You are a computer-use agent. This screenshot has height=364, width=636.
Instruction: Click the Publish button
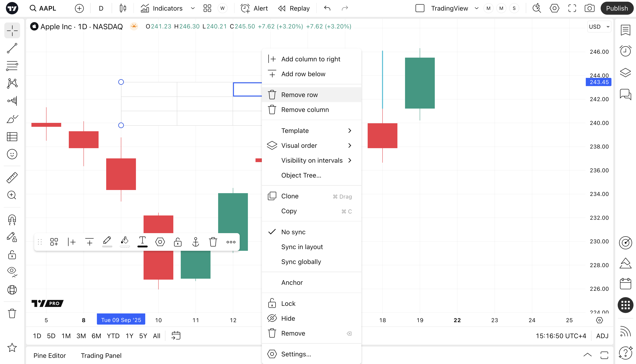point(616,8)
